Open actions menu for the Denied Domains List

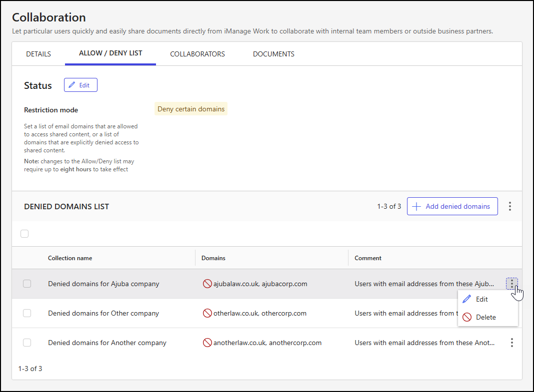pos(510,206)
